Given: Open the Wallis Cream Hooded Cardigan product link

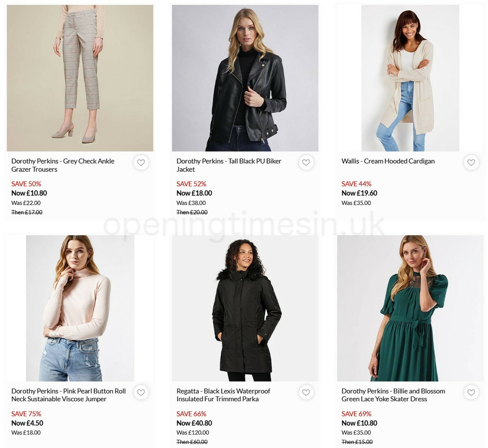Looking at the screenshot, I should click(388, 161).
